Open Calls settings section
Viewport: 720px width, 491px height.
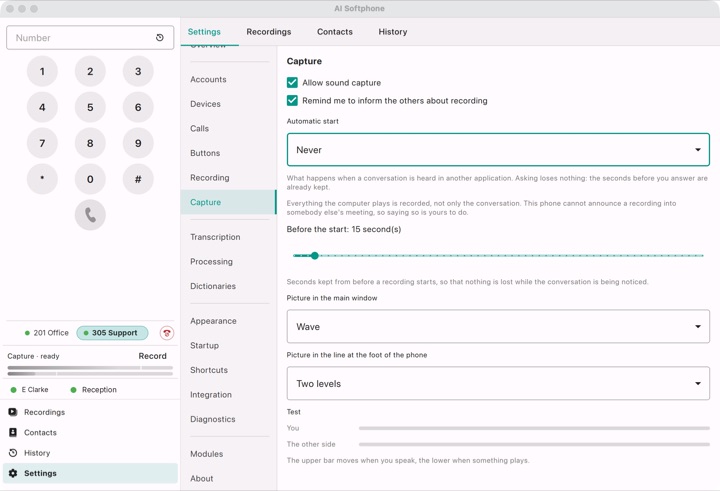pos(228,129)
